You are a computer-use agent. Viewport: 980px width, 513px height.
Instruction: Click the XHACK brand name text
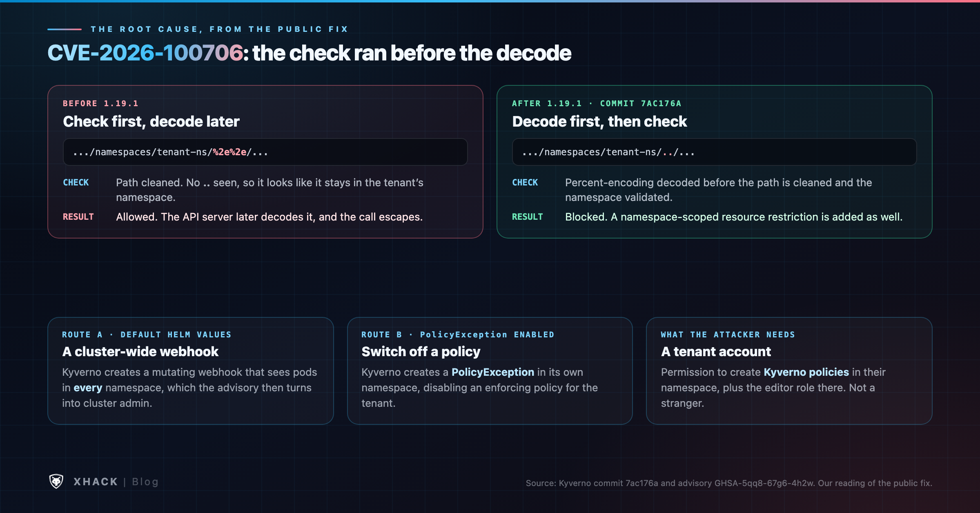click(96, 482)
